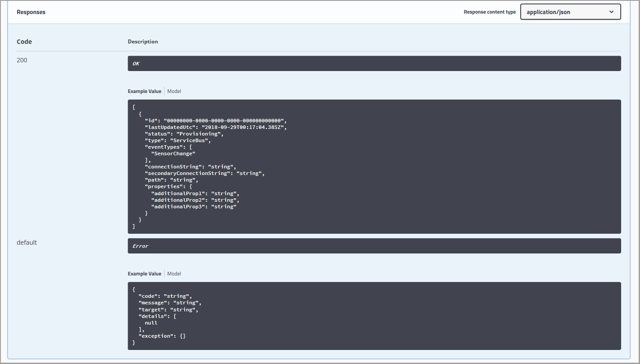Image resolution: width=640 pixels, height=364 pixels.
Task: Click the Responses section heading
Action: click(31, 12)
